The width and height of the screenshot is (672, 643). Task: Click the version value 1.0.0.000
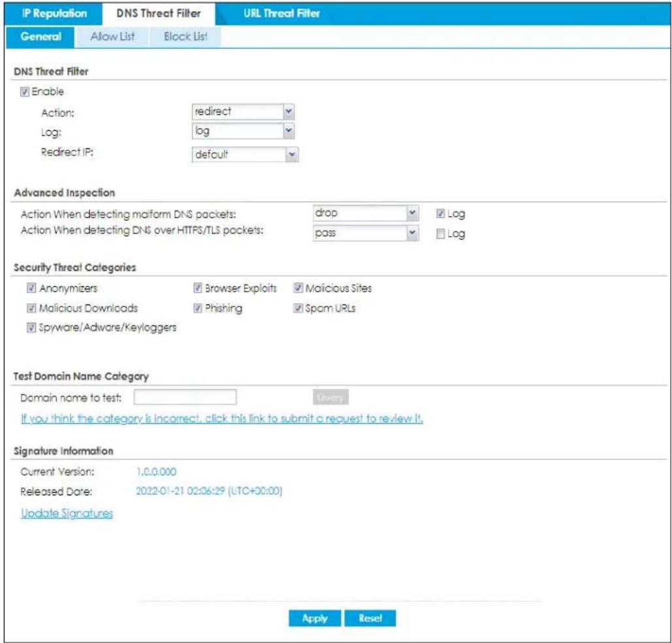click(156, 472)
